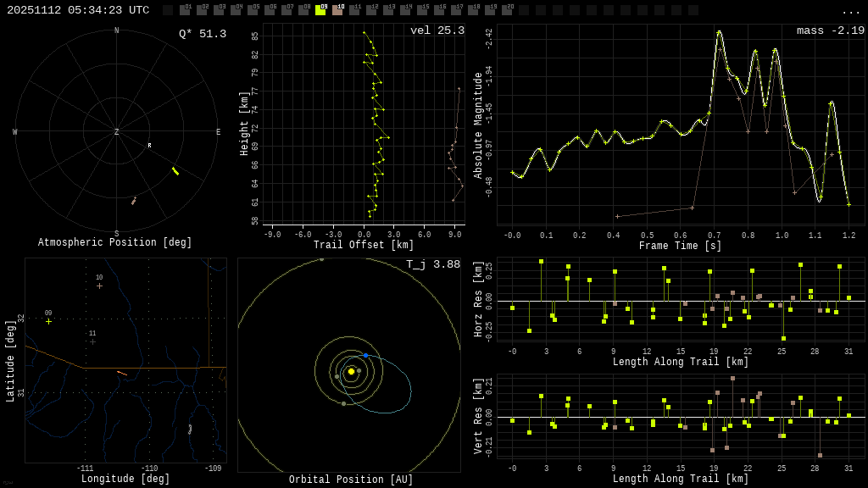Image resolution: width=868 pixels, height=488 pixels.
Task: Click station 09 cross marker on map
Action: (x=48, y=321)
